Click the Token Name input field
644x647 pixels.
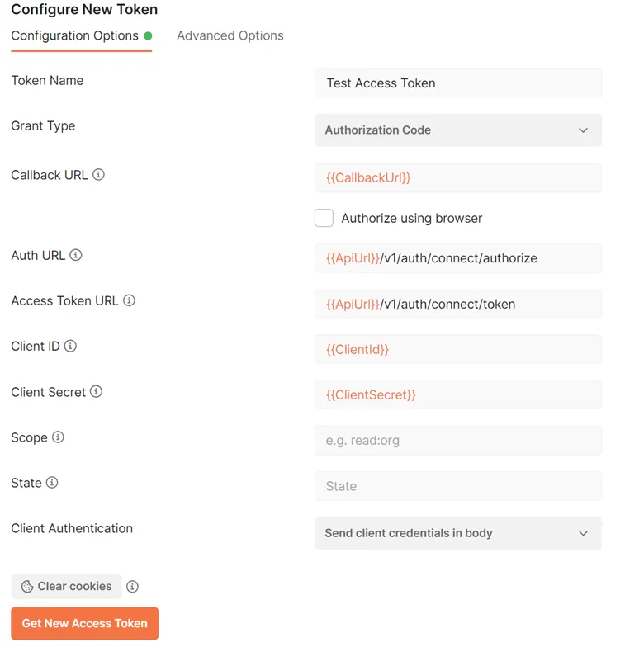coord(457,83)
